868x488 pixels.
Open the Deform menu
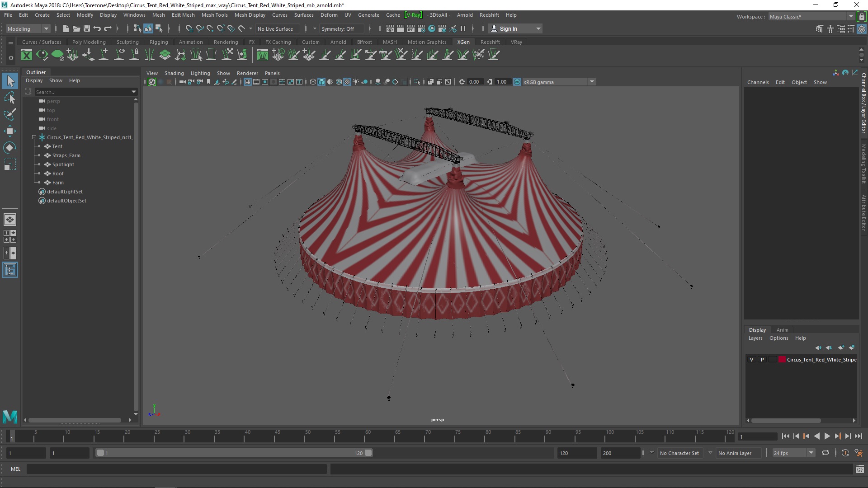[x=329, y=15]
